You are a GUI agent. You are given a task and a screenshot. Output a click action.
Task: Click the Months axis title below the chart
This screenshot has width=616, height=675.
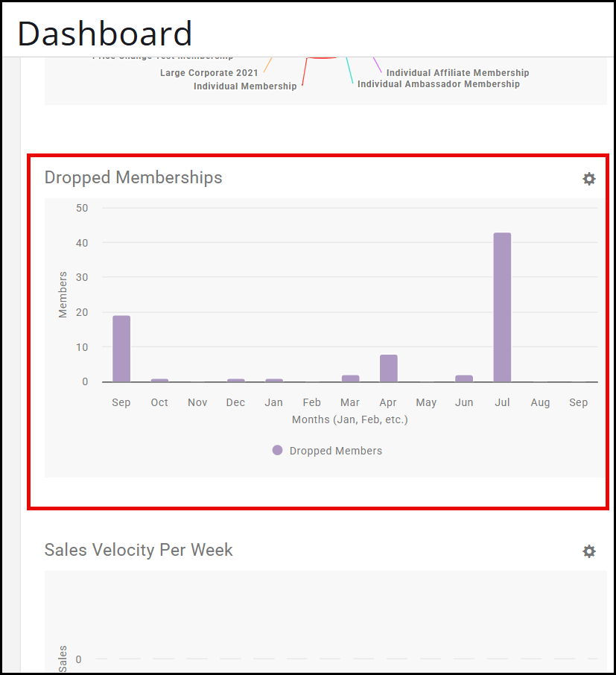tap(349, 419)
